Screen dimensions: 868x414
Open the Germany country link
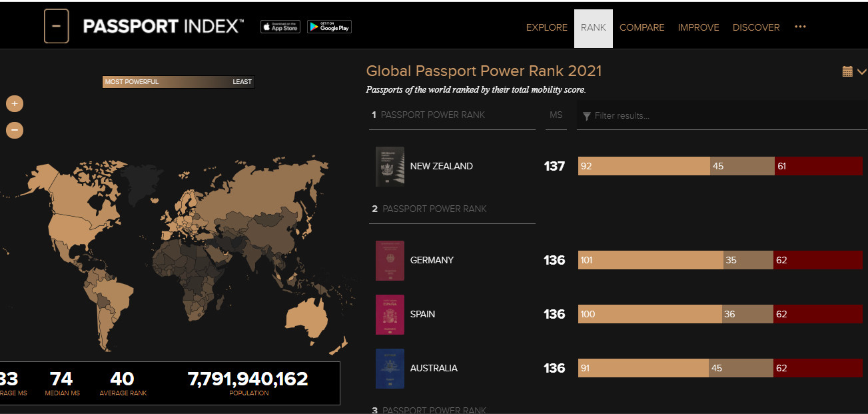(432, 260)
